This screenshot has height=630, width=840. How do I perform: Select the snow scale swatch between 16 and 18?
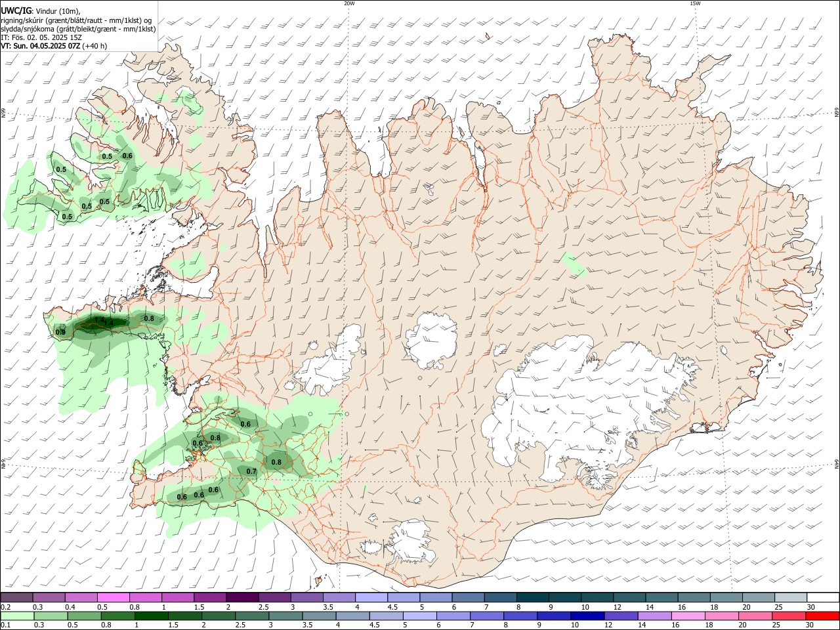[694, 597]
